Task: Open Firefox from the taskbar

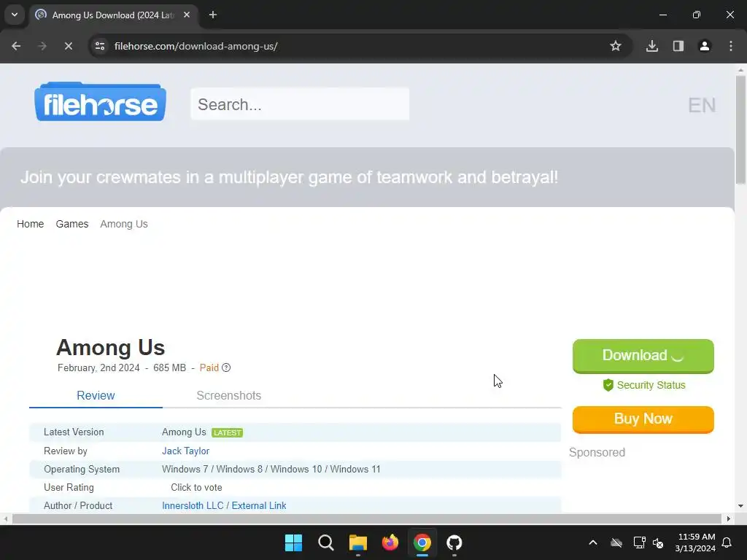Action: click(x=390, y=542)
